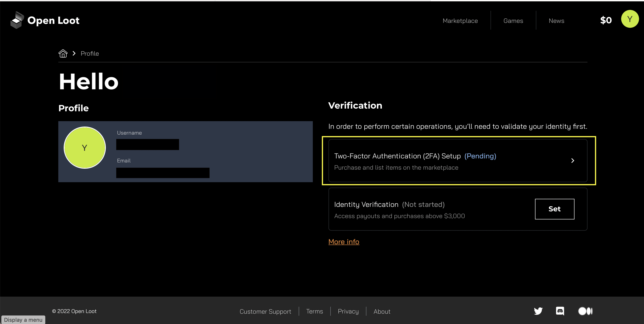Open the Games menu item
This screenshot has width=644, height=324.
click(x=513, y=20)
